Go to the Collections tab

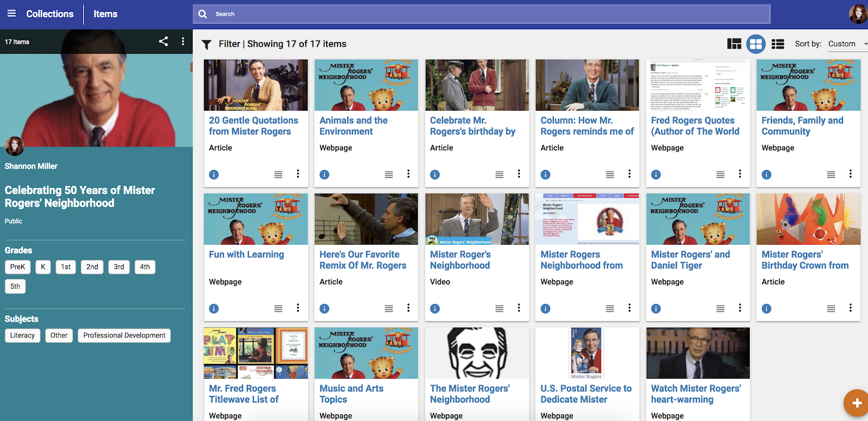click(50, 14)
